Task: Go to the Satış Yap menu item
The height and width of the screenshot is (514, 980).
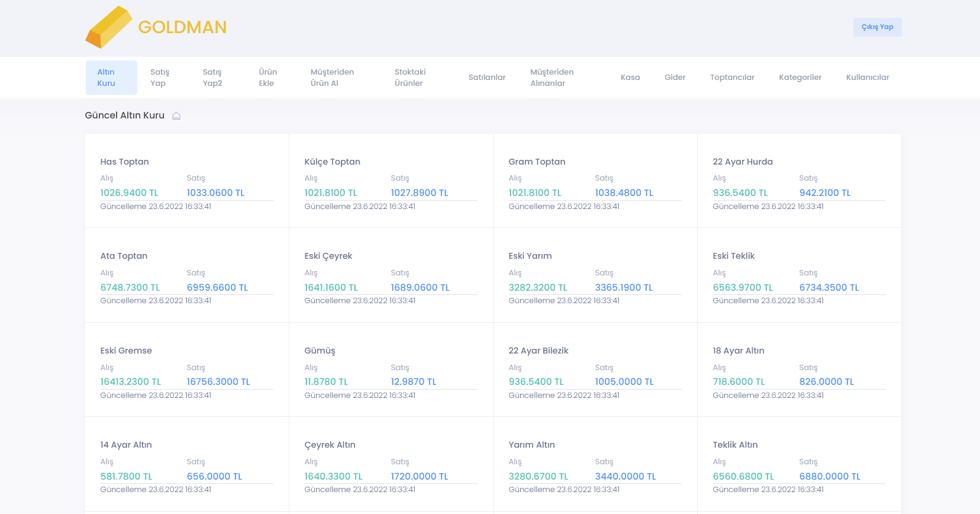Action: click(160, 78)
